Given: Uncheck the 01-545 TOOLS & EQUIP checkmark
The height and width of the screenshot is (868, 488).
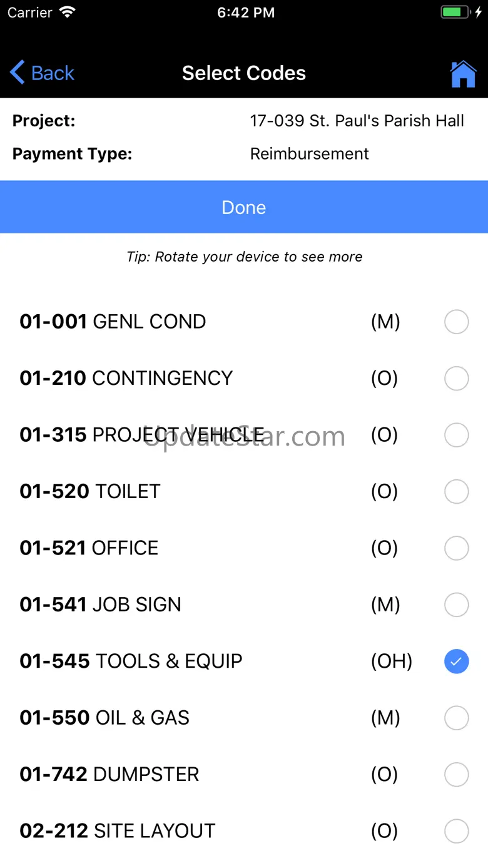Looking at the screenshot, I should tap(456, 661).
